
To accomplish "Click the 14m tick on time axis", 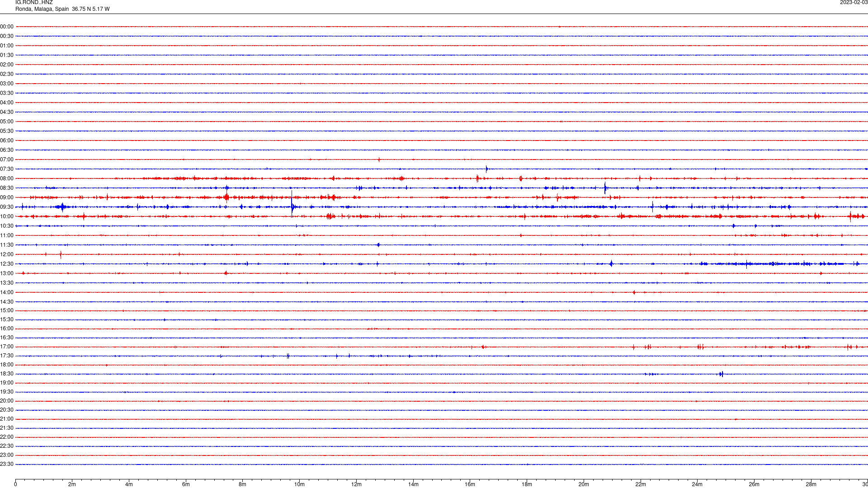I will pyautogui.click(x=413, y=484).
